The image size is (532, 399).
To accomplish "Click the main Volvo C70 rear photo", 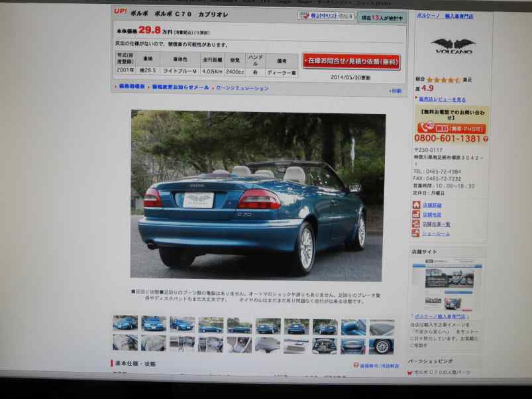I will tap(257, 196).
